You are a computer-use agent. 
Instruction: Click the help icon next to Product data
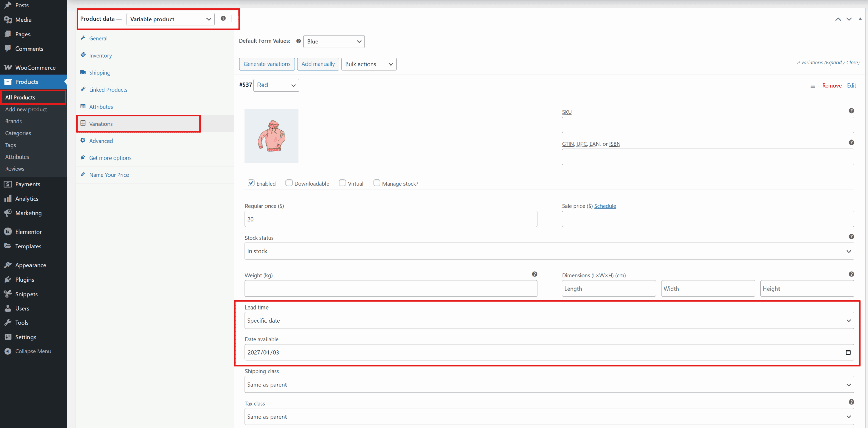[223, 18]
